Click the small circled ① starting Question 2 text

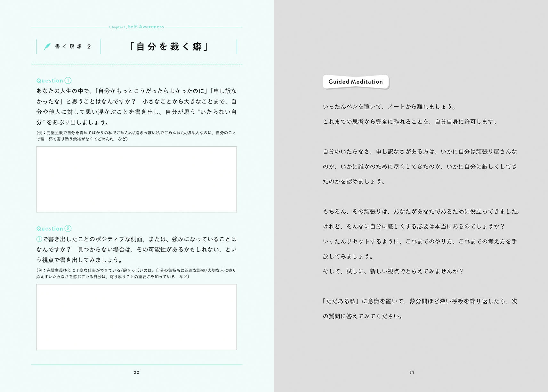point(39,239)
